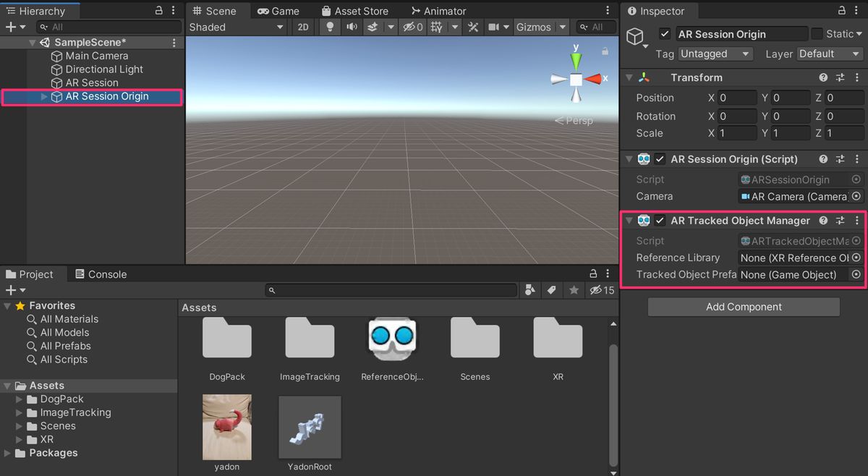Click the Hierarchy panel lock icon
The width and height of the screenshot is (868, 476).
[159, 11]
